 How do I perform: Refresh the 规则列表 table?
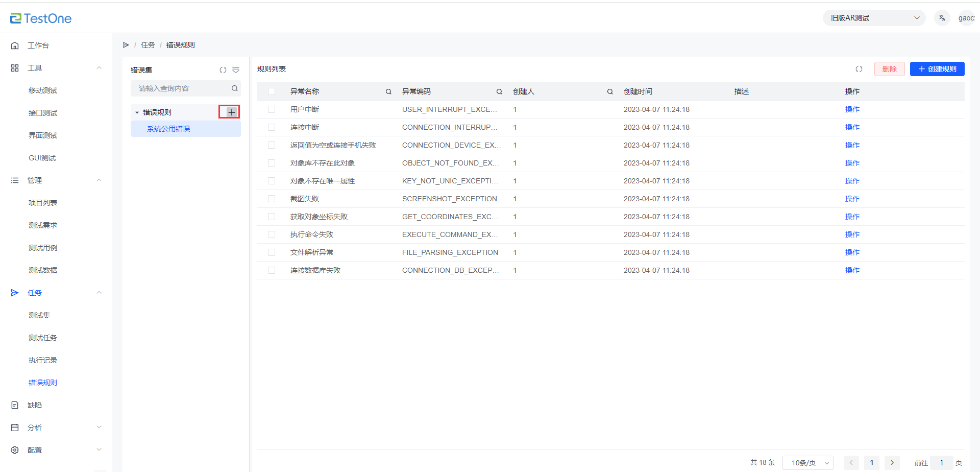coord(859,69)
